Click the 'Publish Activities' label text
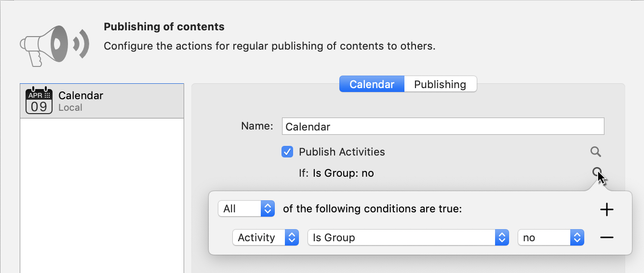 pyautogui.click(x=342, y=152)
